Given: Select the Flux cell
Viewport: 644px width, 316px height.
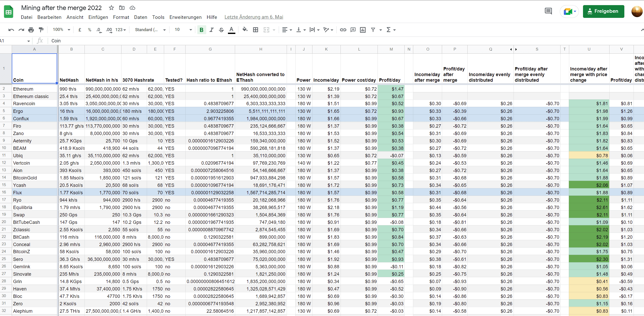Looking at the screenshot, I should [35, 193].
